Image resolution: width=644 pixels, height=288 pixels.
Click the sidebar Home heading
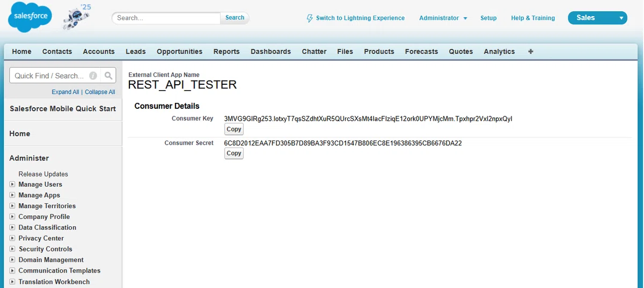(20, 134)
